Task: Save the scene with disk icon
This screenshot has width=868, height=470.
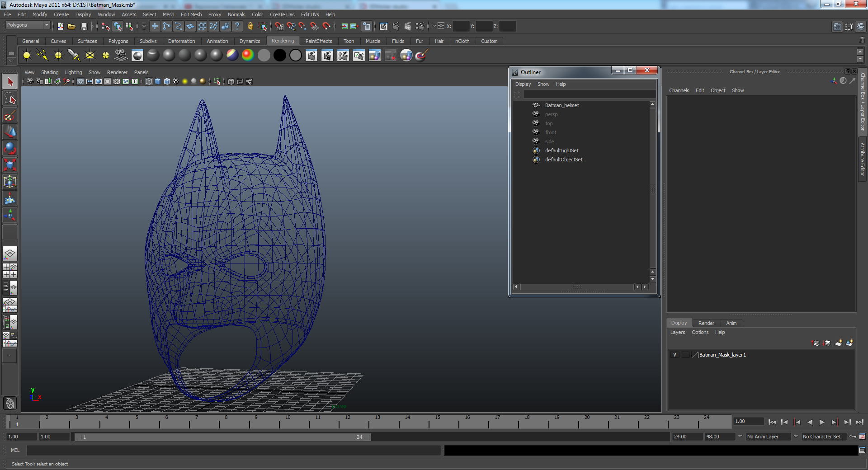Action: 84,26
